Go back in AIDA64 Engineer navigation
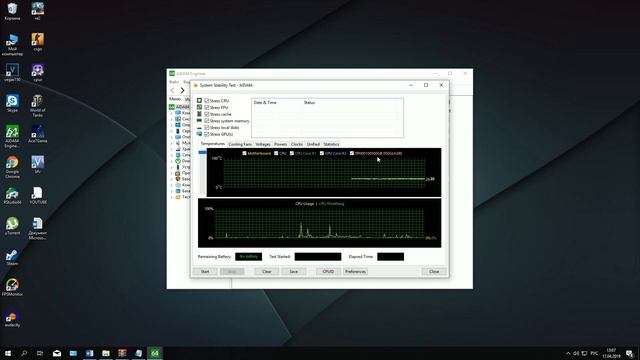 pyautogui.click(x=173, y=90)
